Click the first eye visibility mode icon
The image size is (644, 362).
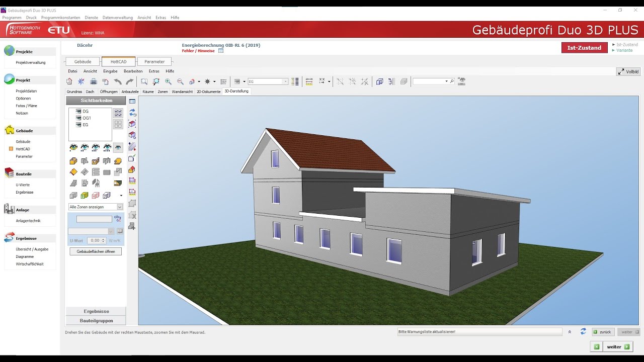[x=73, y=147]
